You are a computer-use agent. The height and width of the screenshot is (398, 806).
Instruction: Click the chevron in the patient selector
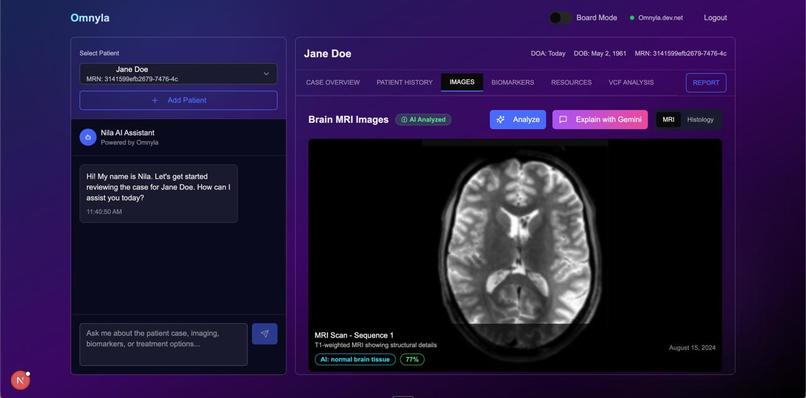(x=266, y=74)
